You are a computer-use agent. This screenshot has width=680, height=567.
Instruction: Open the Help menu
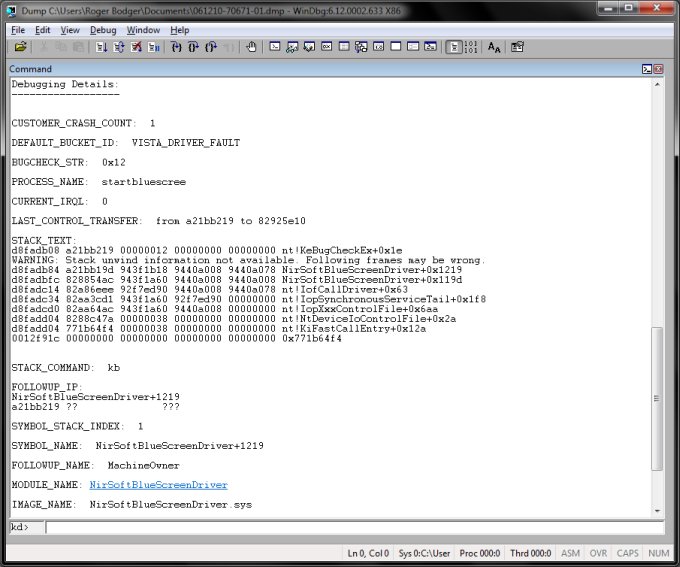tap(180, 30)
